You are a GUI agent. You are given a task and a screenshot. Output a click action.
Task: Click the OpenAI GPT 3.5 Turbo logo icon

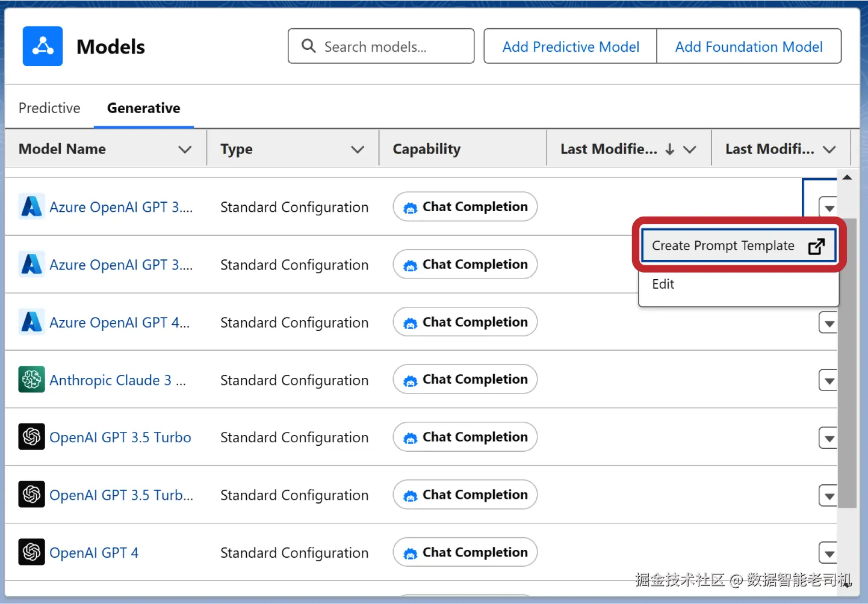[31, 437]
